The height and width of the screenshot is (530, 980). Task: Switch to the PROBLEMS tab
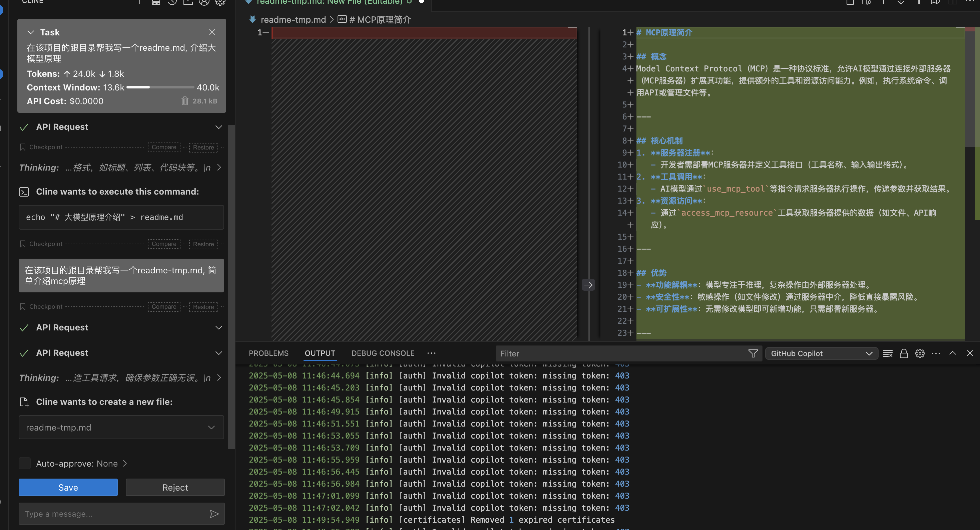click(x=268, y=353)
